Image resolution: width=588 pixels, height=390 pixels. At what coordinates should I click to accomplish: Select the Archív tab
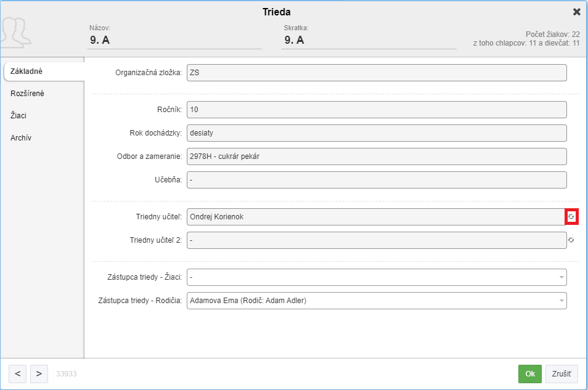[x=21, y=137]
